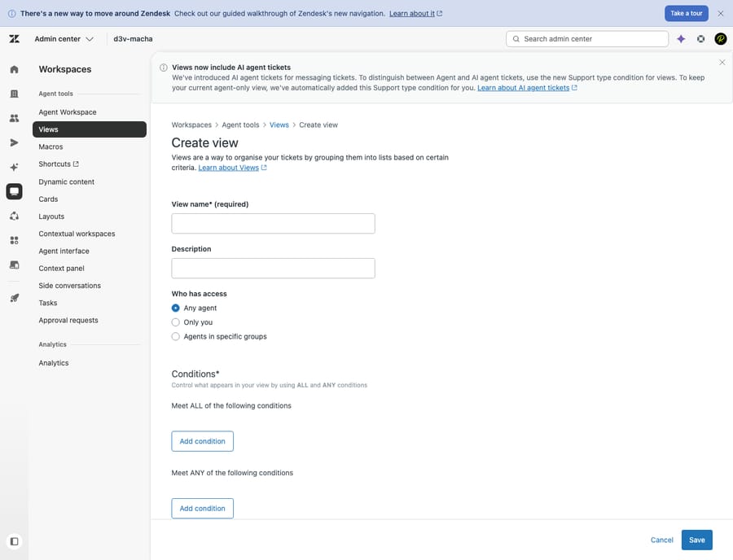Click the Cancel button
The image size is (733, 560).
662,540
